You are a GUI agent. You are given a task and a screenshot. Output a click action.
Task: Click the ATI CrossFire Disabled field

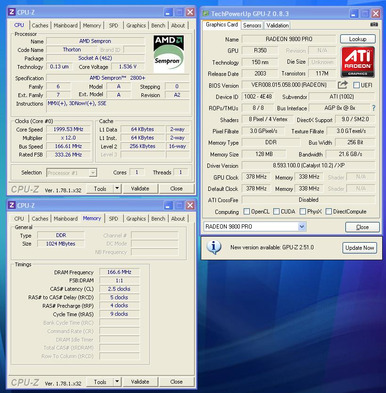[308, 200]
